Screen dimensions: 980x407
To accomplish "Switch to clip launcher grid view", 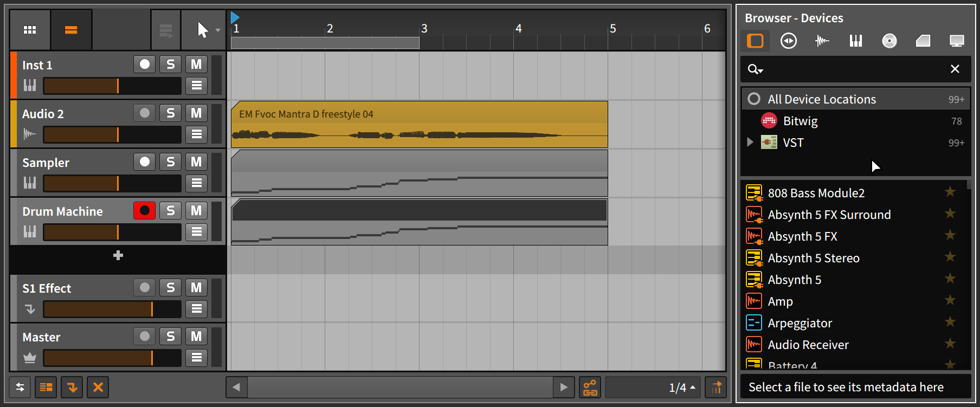I will pos(30,30).
